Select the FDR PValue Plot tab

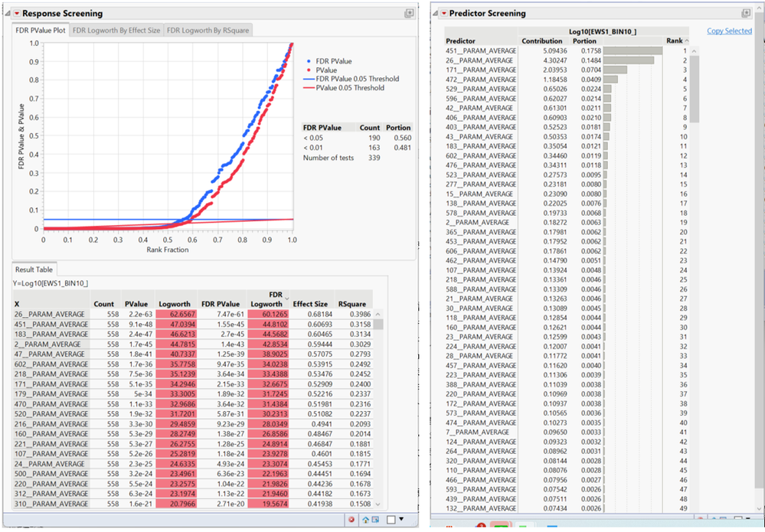(41, 31)
